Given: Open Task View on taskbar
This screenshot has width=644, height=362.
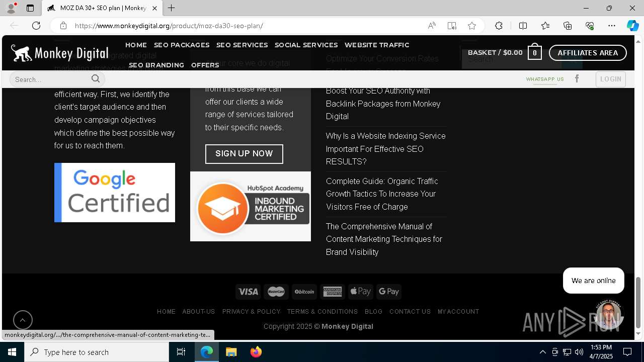Looking at the screenshot, I should pos(181,352).
